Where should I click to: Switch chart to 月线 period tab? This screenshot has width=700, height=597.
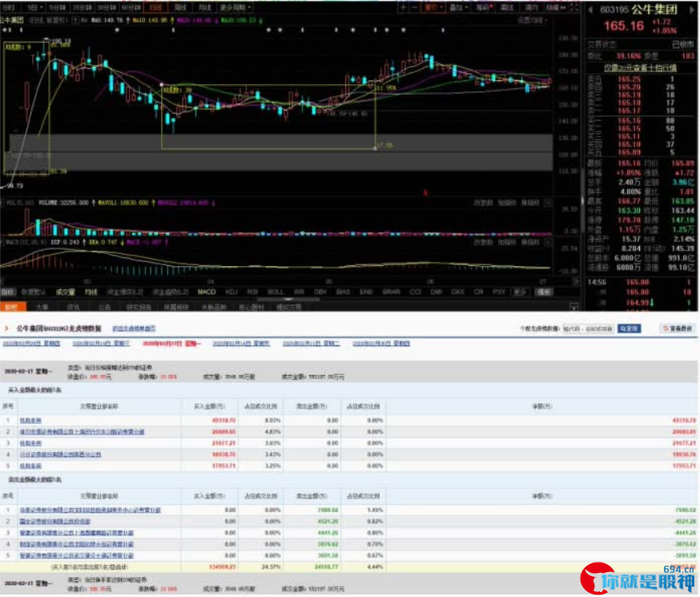[x=204, y=7]
